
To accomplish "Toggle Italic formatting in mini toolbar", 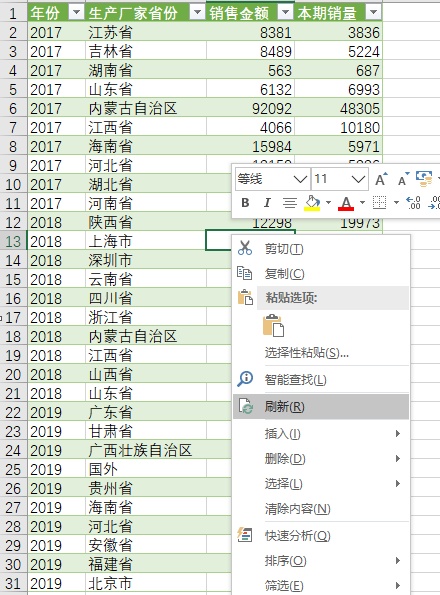I will (x=267, y=203).
